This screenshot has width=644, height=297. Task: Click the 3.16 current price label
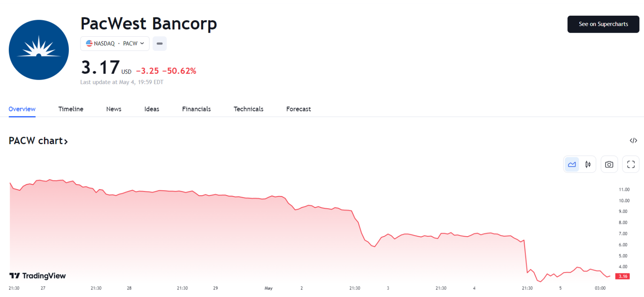[623, 276]
